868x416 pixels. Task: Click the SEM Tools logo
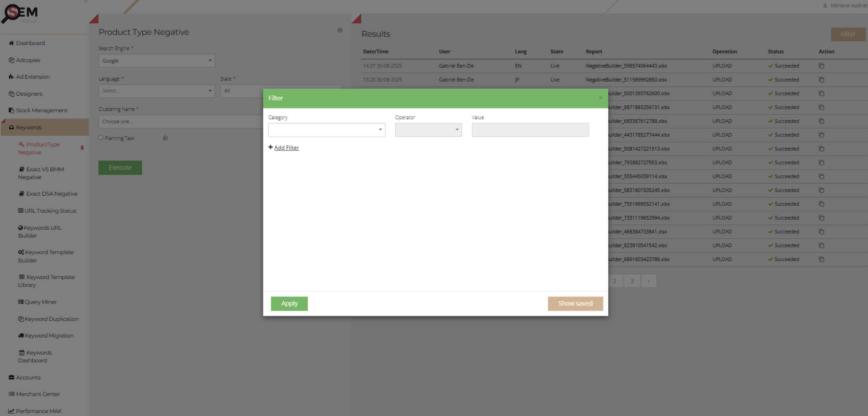click(20, 14)
